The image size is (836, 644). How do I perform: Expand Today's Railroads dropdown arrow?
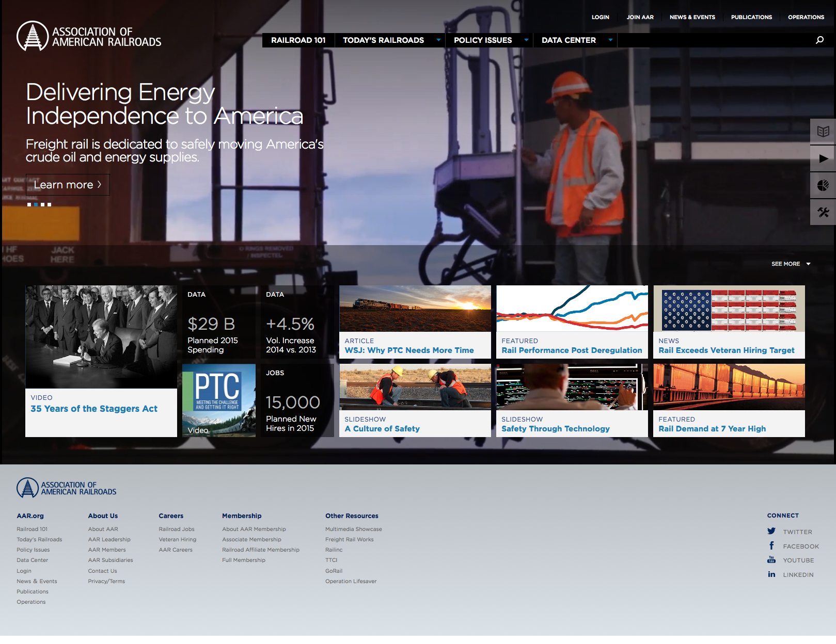pos(438,40)
